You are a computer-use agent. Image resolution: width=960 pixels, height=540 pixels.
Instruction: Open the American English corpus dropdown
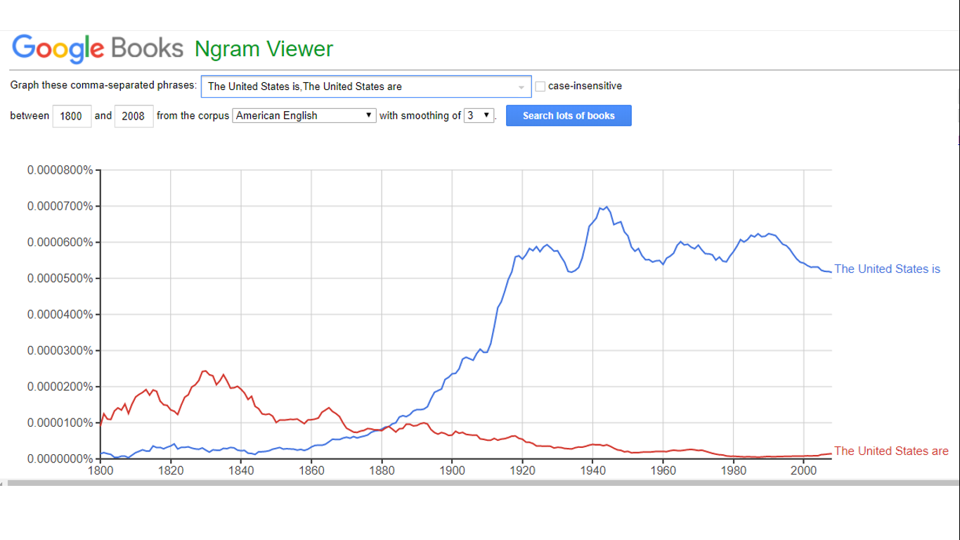pos(304,116)
